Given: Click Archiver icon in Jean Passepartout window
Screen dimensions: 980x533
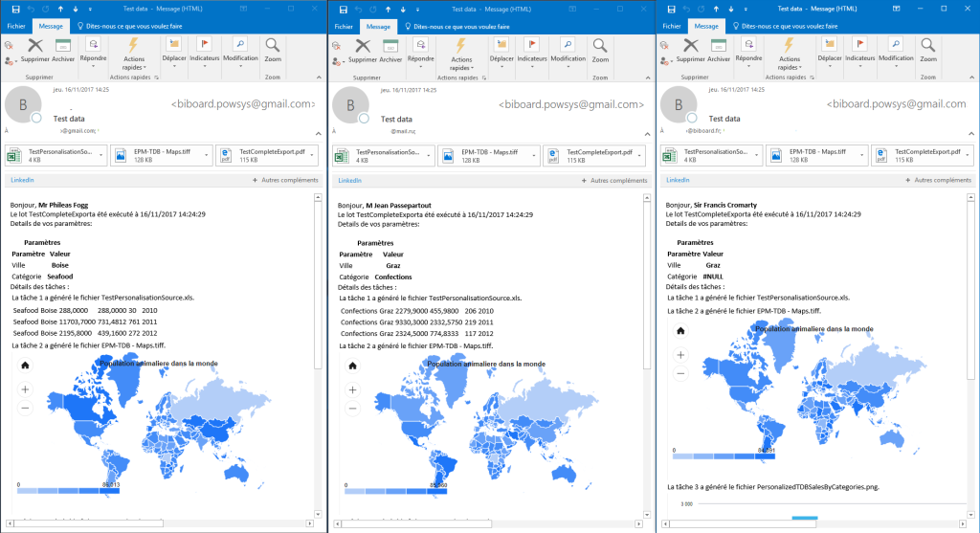Looking at the screenshot, I should tap(390, 46).
